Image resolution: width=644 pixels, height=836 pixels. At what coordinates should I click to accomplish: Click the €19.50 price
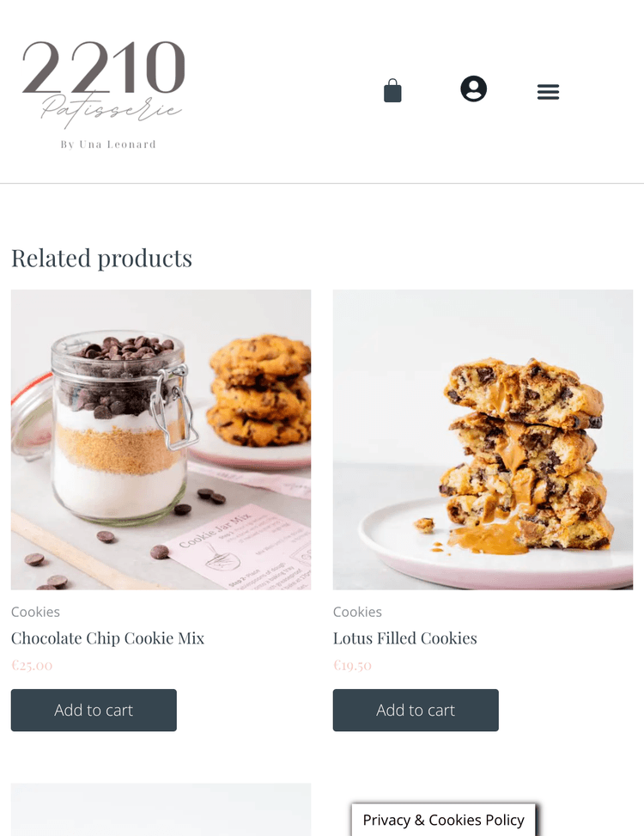(x=353, y=665)
